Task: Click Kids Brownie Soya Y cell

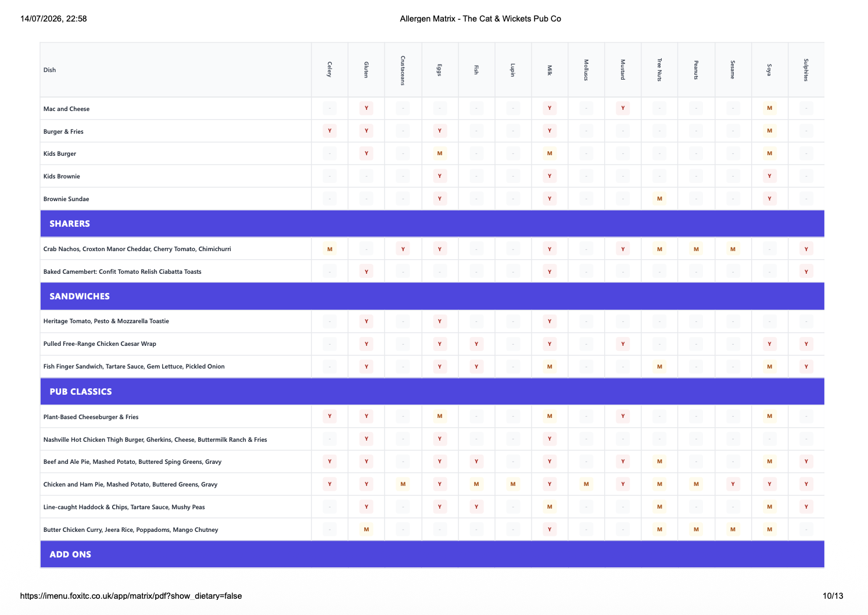Action: 769,176
